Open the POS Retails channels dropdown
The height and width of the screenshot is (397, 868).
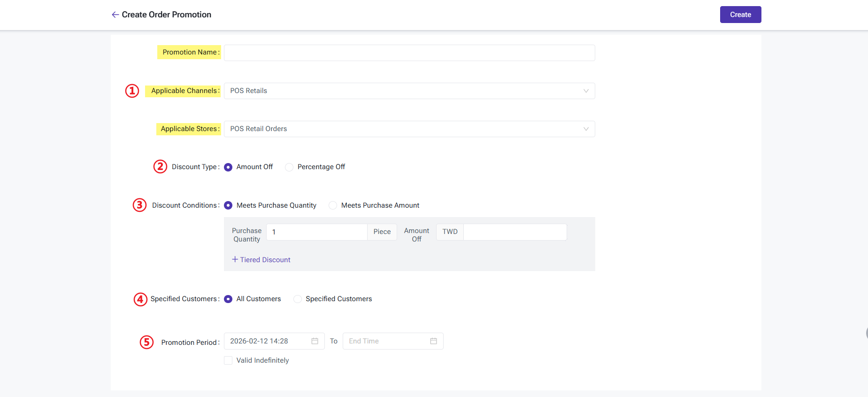pos(404,91)
